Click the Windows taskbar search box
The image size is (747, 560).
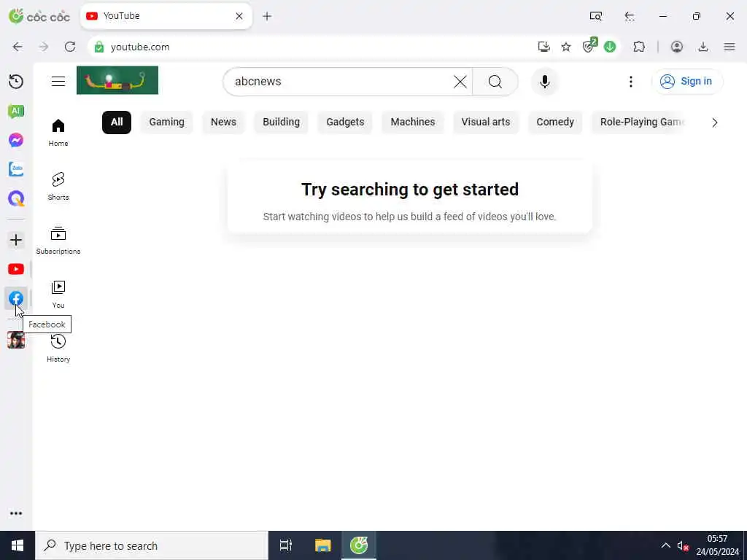(x=152, y=545)
